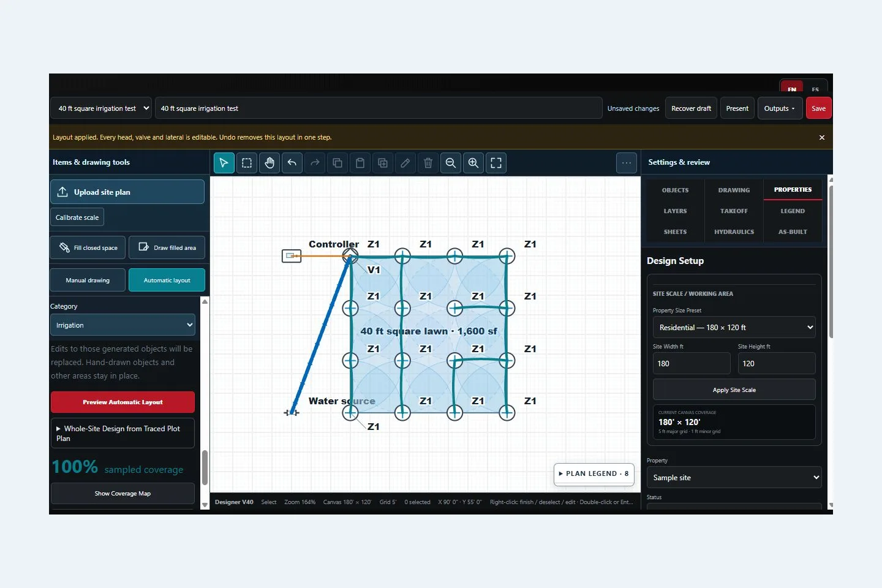Image resolution: width=882 pixels, height=588 pixels.
Task: Select the hand Pan tool
Action: [269, 163]
